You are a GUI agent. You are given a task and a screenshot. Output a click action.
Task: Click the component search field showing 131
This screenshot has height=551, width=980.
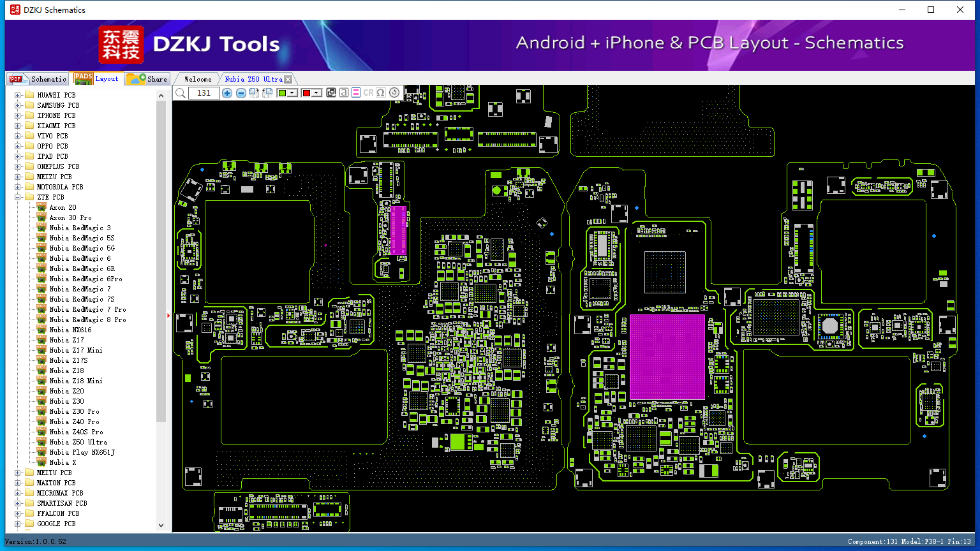204,93
